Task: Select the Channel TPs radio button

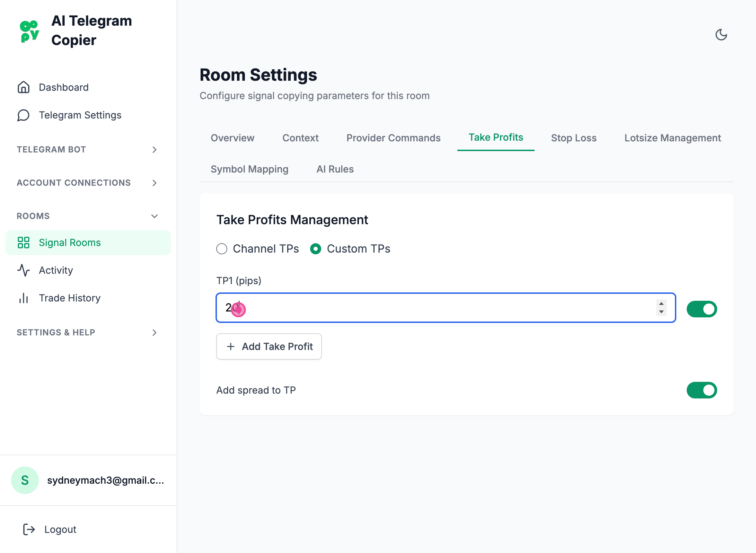Action: pos(222,249)
